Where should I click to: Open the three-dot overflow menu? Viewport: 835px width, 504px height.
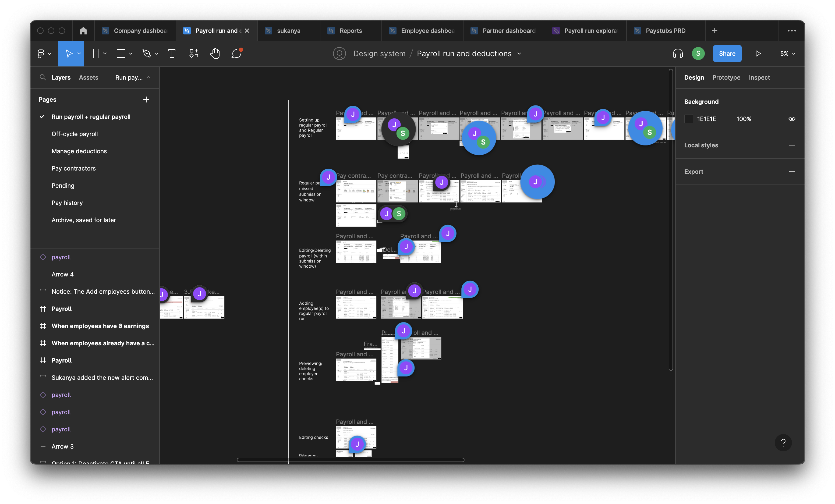[792, 31]
